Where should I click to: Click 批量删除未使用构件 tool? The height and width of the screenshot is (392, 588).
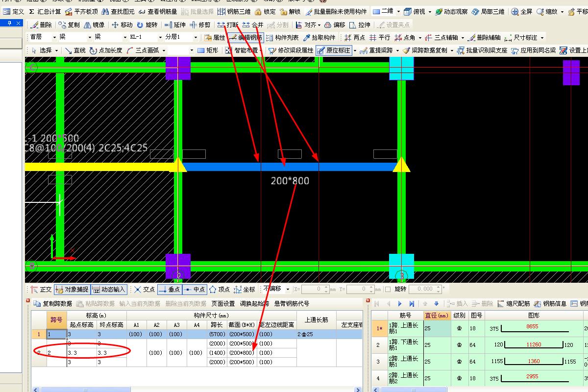pos(336,11)
